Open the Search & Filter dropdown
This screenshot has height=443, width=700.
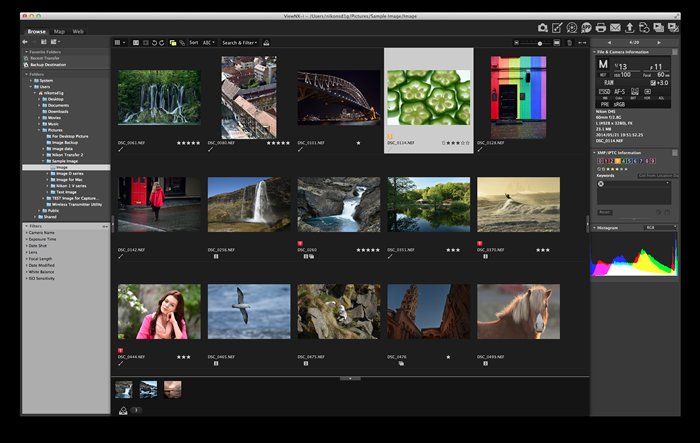[240, 43]
